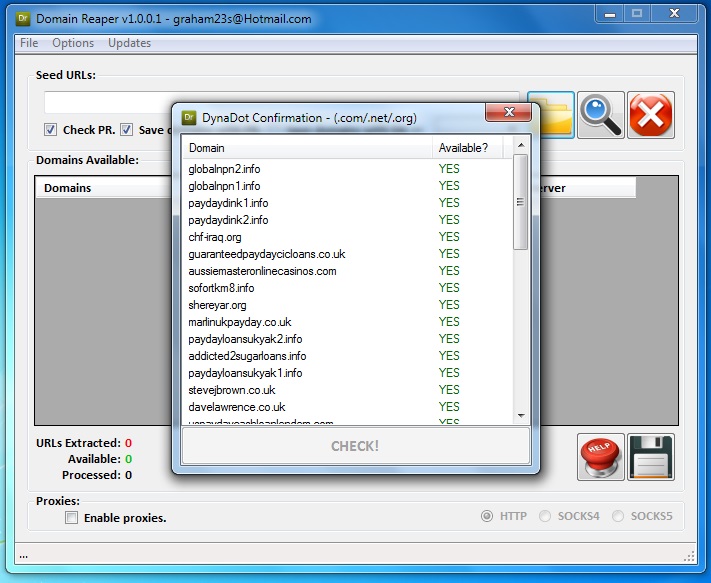711x583 pixels.
Task: Select marlinukpayday.co.uk row
Action: [348, 322]
